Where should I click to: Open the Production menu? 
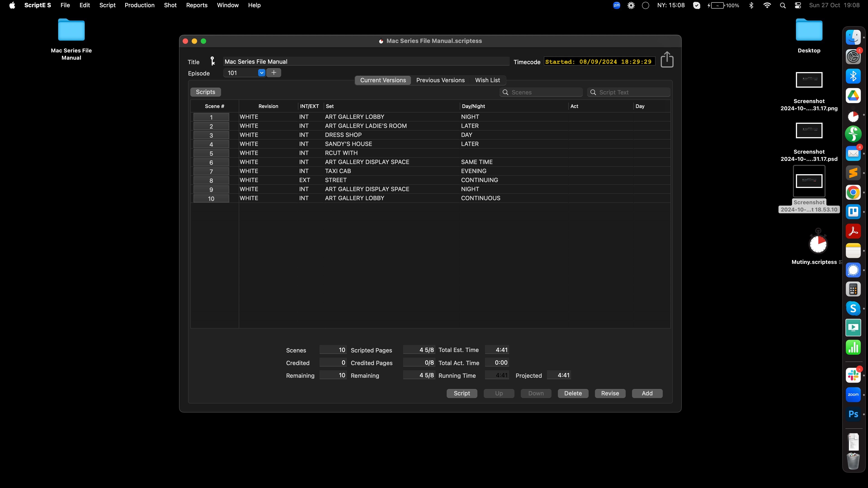(139, 5)
